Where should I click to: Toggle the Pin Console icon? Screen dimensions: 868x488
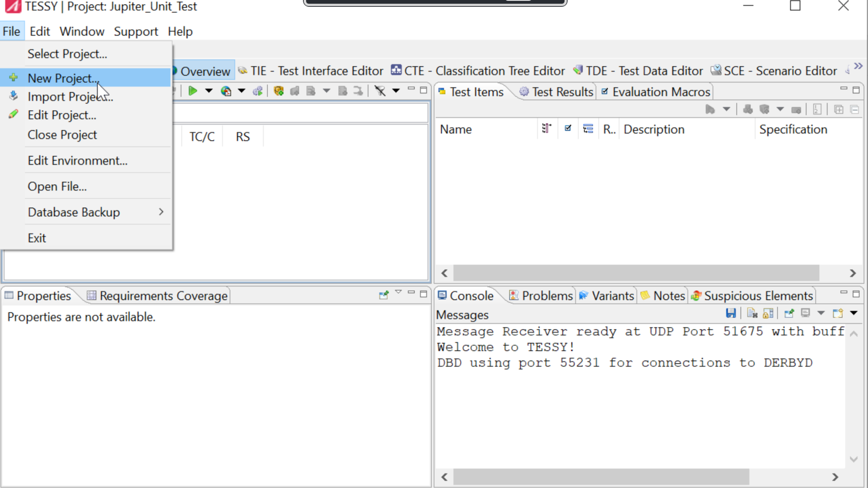click(789, 313)
